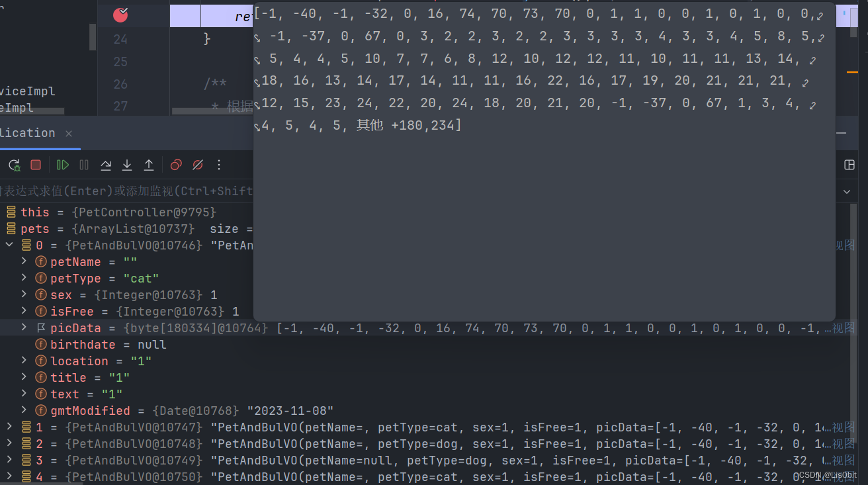Open the debugger More options menu
This screenshot has height=485, width=868.
click(x=219, y=165)
